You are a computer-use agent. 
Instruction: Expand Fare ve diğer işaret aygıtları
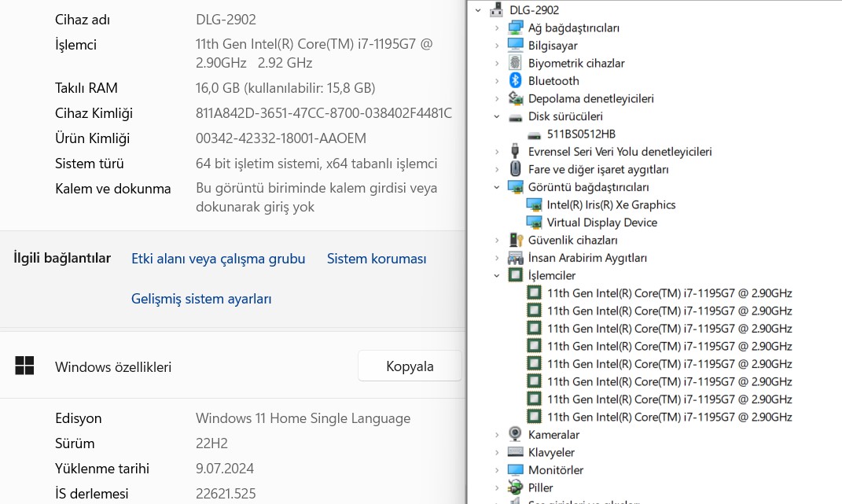tap(497, 170)
